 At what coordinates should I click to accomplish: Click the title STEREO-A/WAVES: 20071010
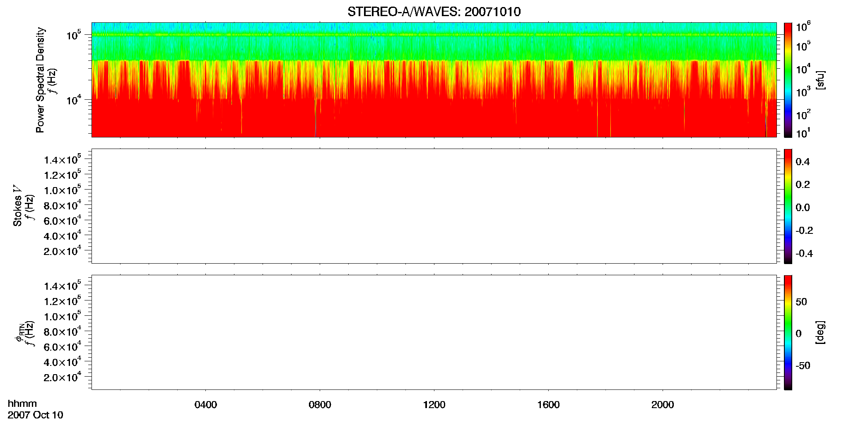click(434, 12)
